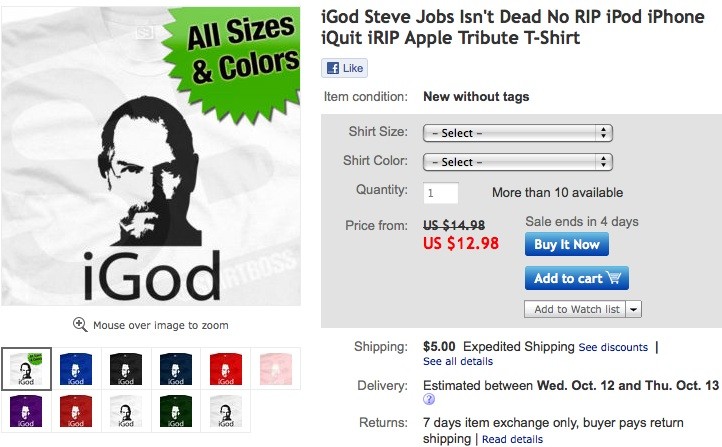Open Read details returns link
The width and height of the screenshot is (722, 447).
[x=513, y=439]
